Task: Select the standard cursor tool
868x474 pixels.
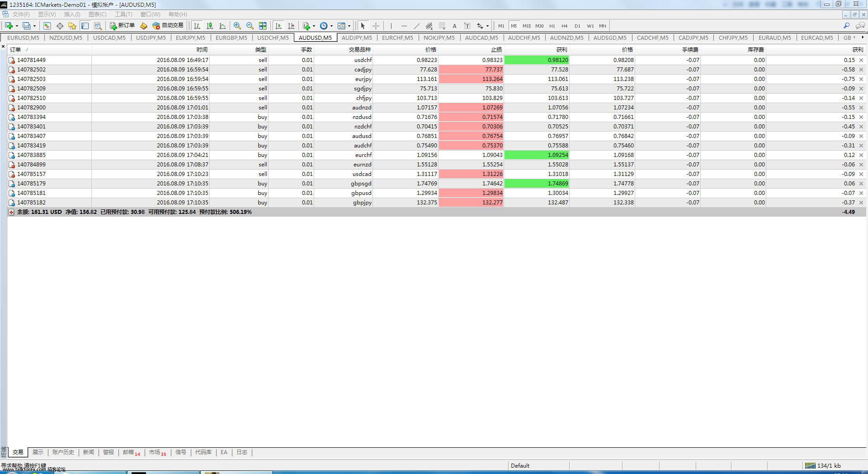Action: [363, 26]
